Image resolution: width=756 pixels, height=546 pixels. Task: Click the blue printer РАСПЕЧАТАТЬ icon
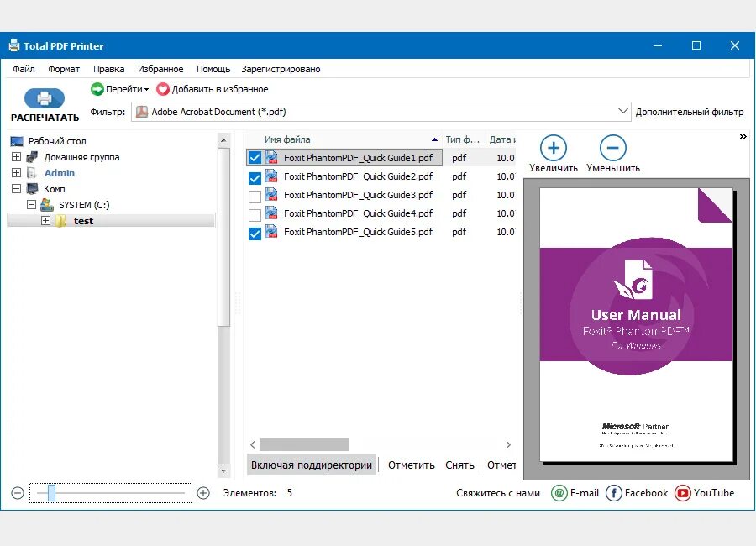pyautogui.click(x=45, y=98)
